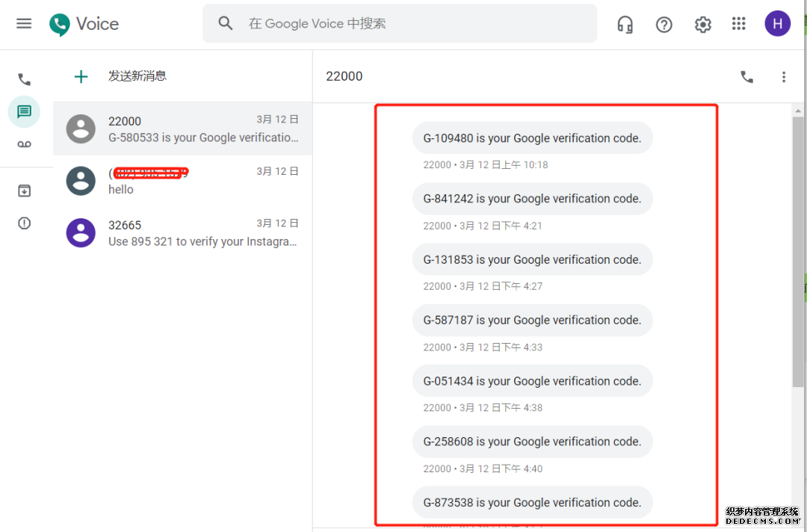This screenshot has width=807, height=532.
Task: Focus the Google Voice search field
Action: point(399,24)
